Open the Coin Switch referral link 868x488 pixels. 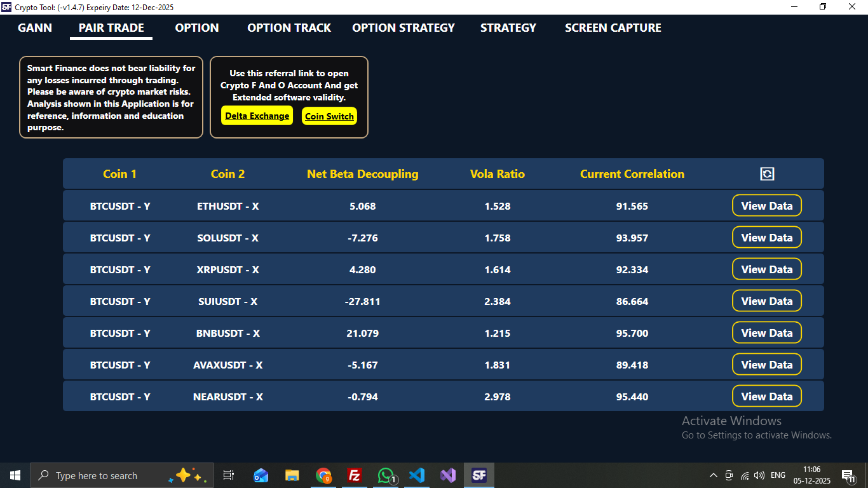click(329, 116)
